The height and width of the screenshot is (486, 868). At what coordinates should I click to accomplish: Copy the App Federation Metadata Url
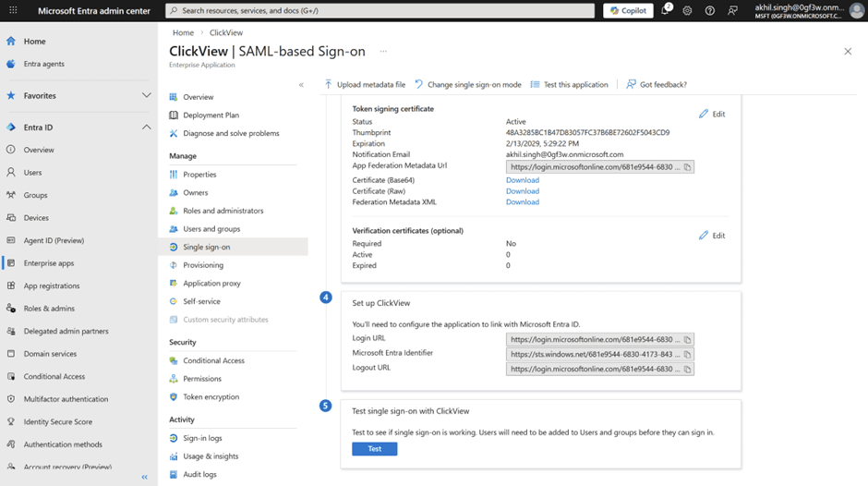click(x=687, y=167)
